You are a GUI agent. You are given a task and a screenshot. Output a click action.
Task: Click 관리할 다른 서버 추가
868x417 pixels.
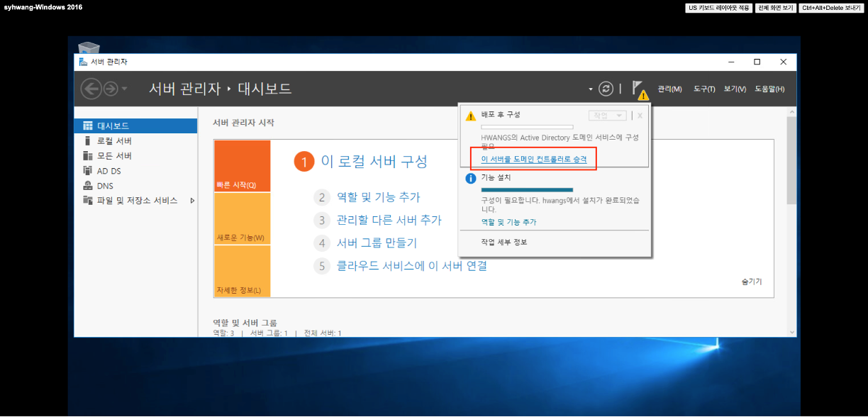(x=389, y=220)
